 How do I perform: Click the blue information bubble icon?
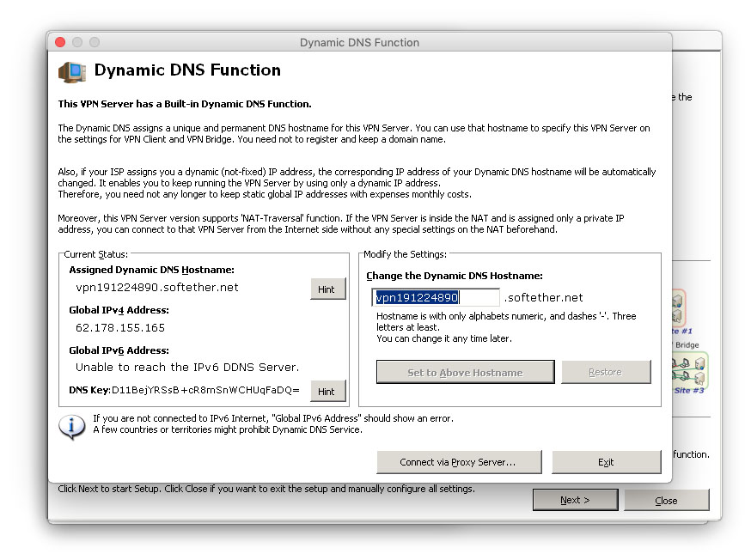(x=70, y=426)
